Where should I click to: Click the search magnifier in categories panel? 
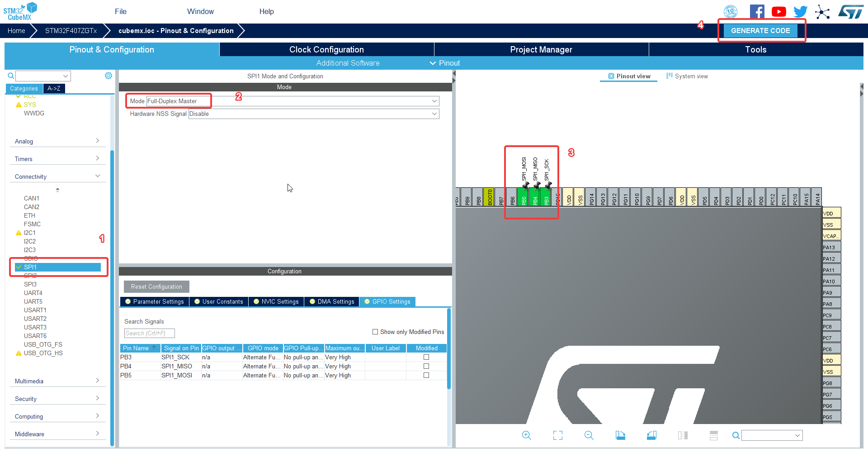(11, 76)
